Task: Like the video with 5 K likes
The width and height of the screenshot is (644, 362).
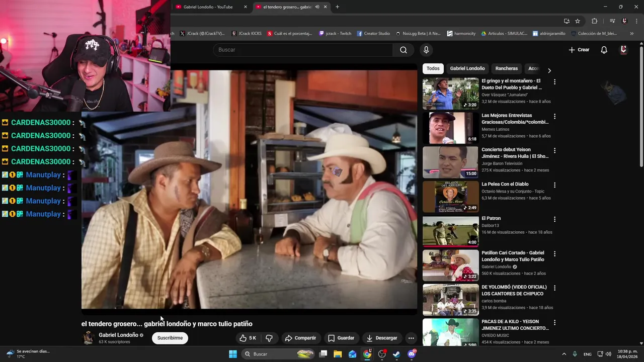Action: tap(248, 338)
